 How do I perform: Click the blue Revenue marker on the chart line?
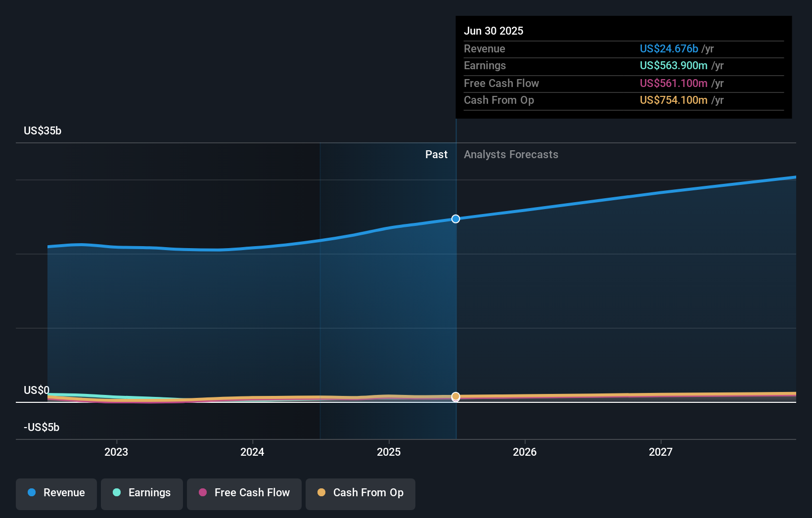pyautogui.click(x=455, y=219)
